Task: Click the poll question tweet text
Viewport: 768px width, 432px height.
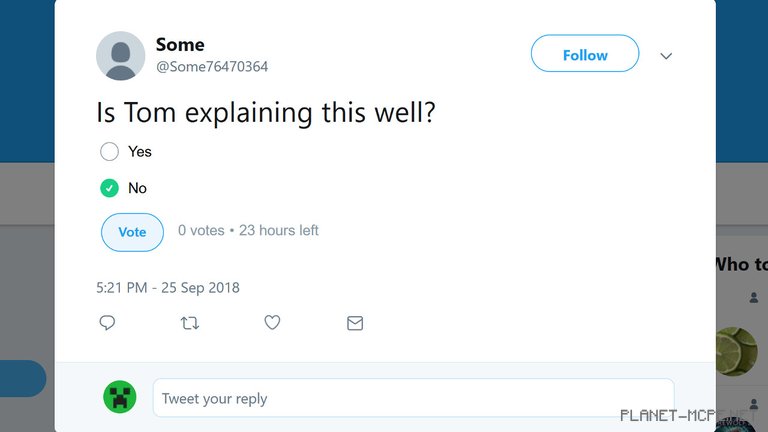Action: click(x=265, y=112)
